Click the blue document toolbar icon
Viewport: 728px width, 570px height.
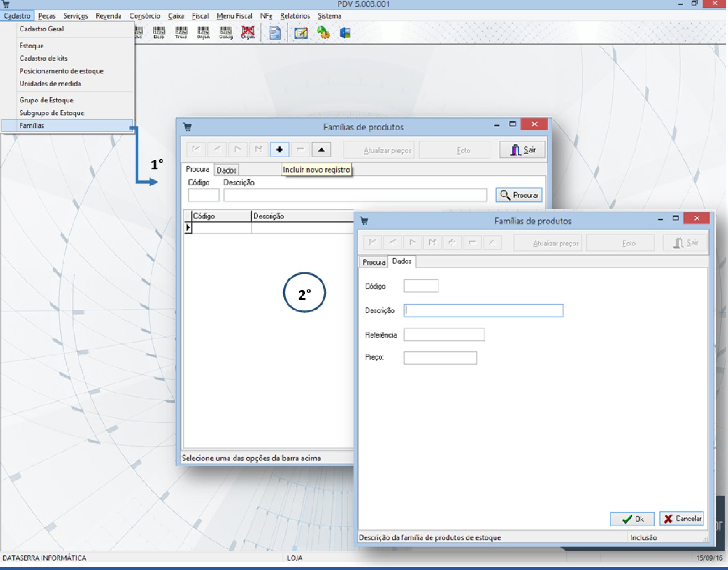(274, 33)
